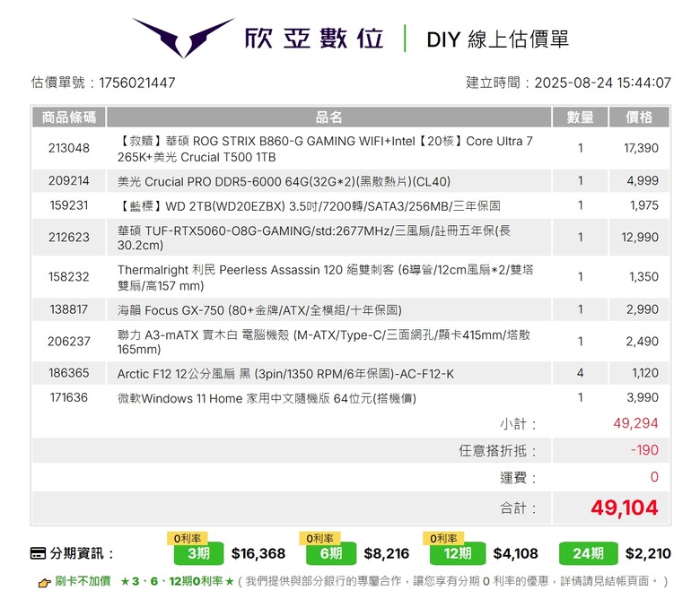Image resolution: width=700 pixels, height=599 pixels.
Task: Click the 海韻 Focus GX-750 product name
Action: (x=259, y=310)
